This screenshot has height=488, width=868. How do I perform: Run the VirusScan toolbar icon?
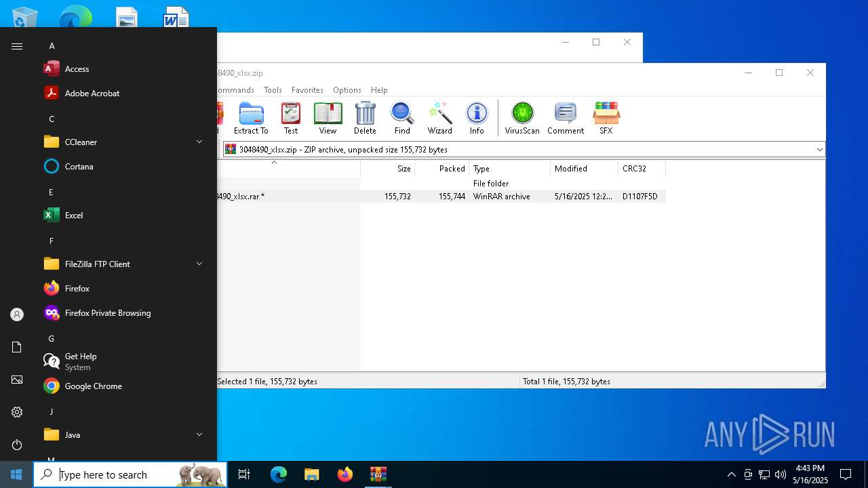(522, 118)
